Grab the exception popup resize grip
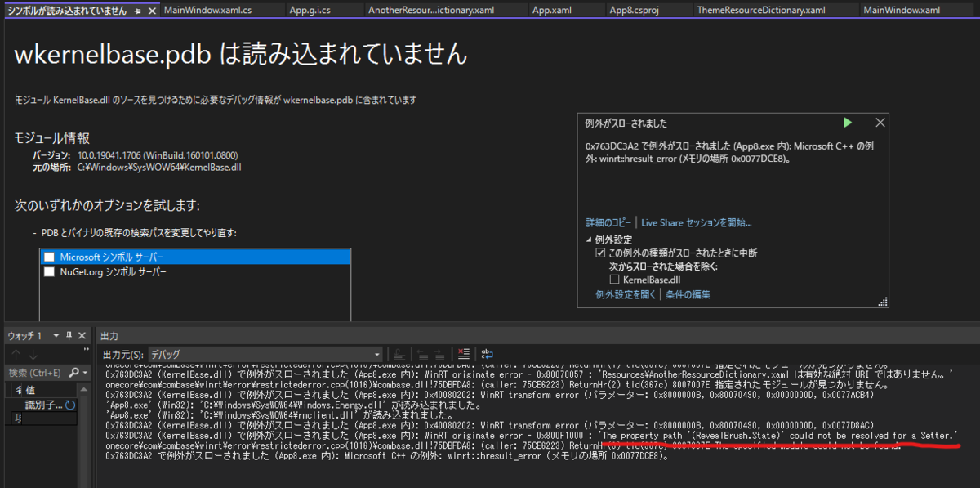This screenshot has width=980, height=488. (x=883, y=302)
